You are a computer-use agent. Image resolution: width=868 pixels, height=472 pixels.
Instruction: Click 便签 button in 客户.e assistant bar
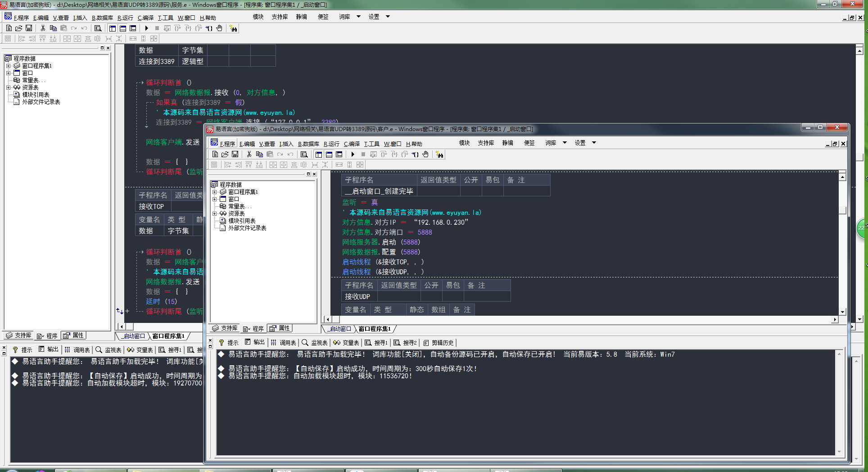pyautogui.click(x=529, y=143)
